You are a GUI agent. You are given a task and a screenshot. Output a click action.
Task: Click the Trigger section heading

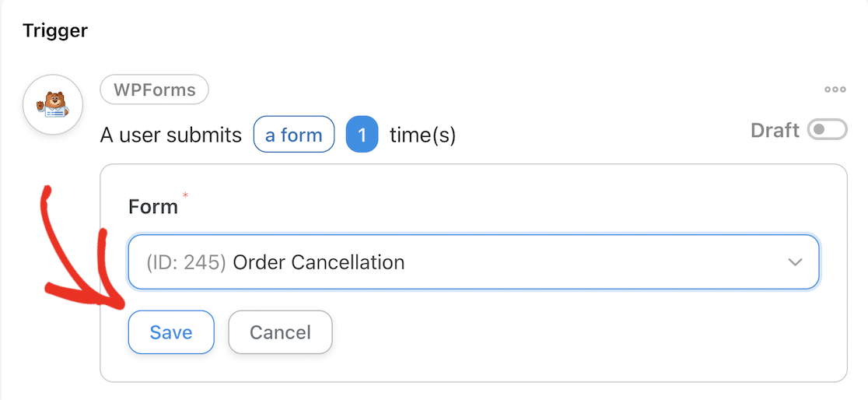(x=55, y=31)
